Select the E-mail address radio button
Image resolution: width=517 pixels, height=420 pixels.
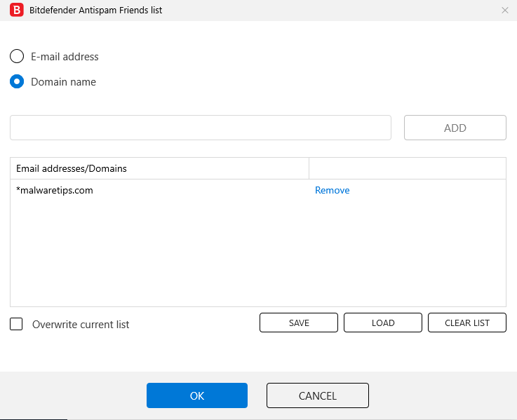[x=17, y=57]
